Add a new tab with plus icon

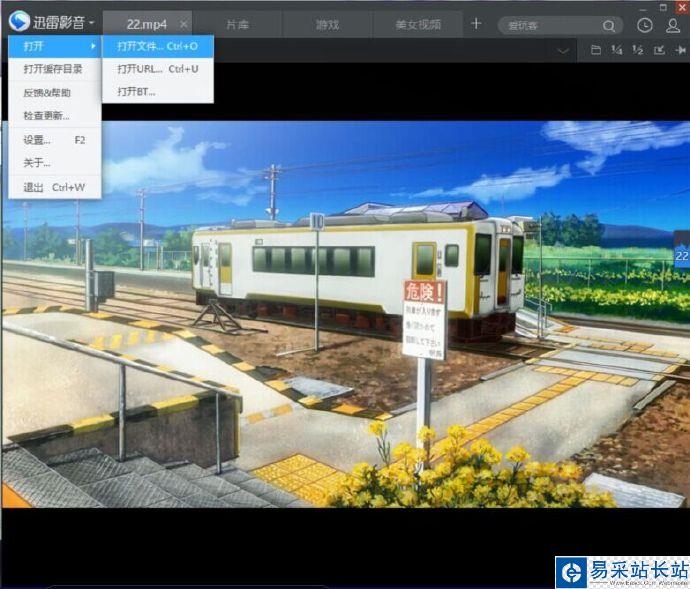(476, 23)
